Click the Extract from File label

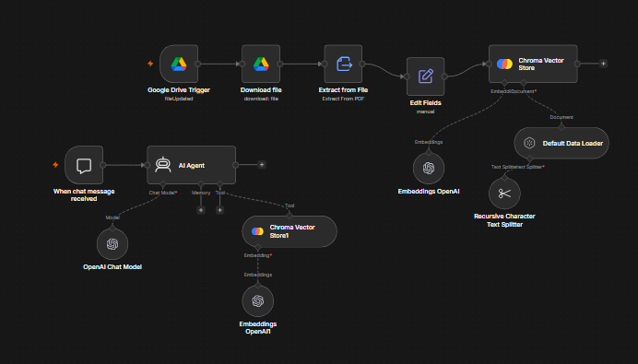coord(343,90)
